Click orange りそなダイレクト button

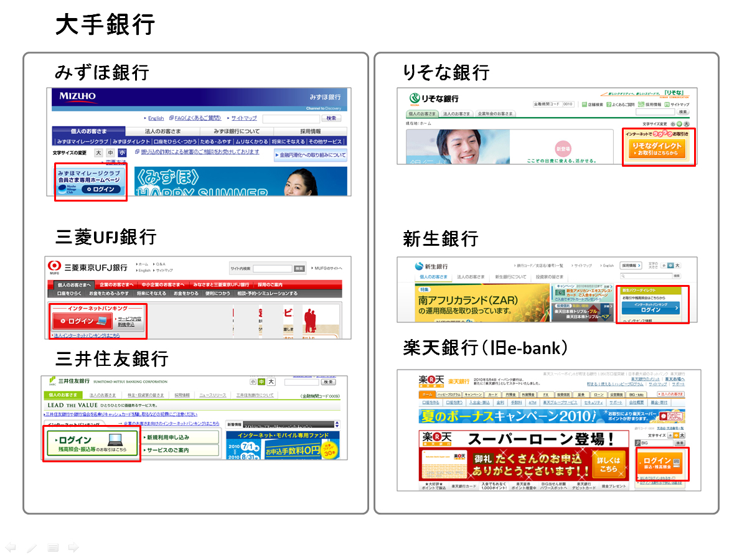[x=657, y=149]
